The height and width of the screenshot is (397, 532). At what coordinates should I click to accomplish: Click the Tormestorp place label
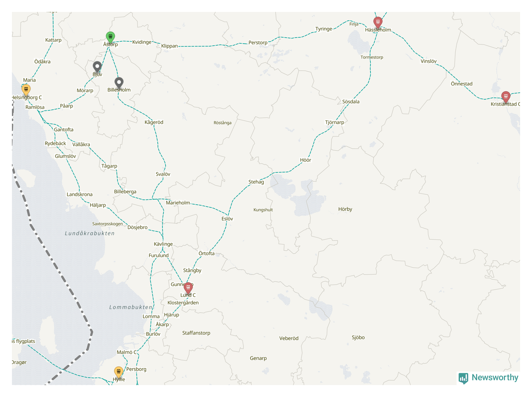click(372, 57)
